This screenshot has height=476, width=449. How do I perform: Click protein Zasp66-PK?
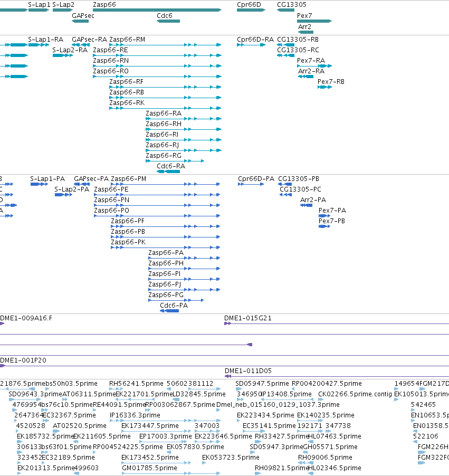point(128,242)
